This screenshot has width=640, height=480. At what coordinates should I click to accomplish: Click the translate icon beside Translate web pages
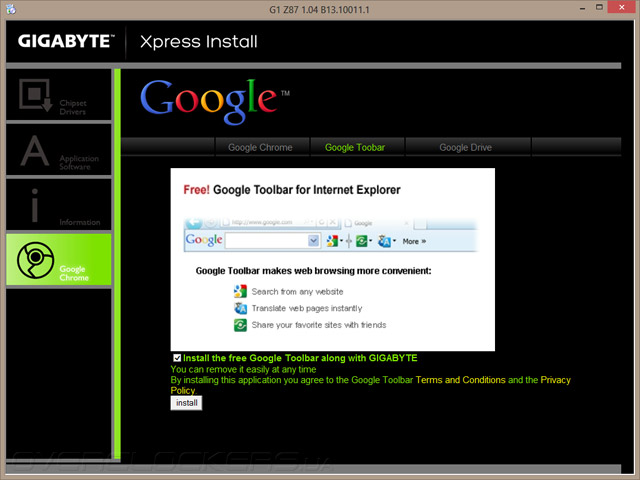(x=240, y=308)
